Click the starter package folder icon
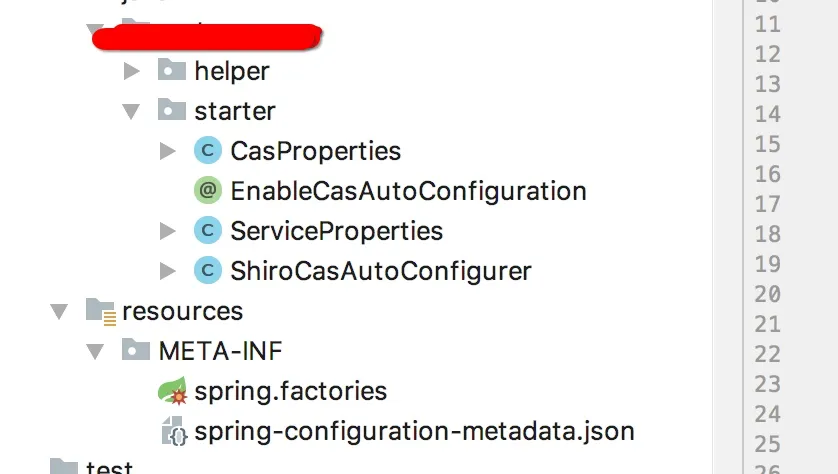Image resolution: width=838 pixels, height=474 pixels. tap(172, 111)
